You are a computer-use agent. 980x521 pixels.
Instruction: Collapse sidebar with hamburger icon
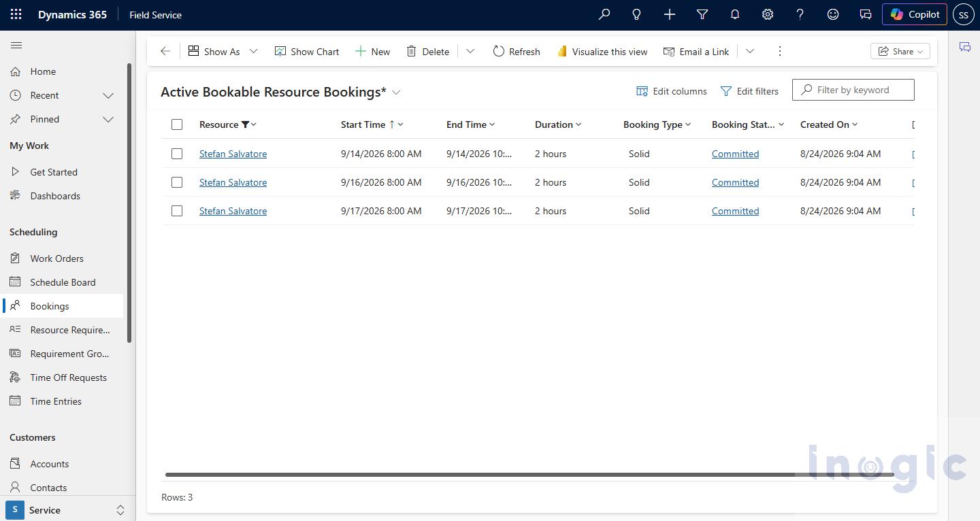(16, 46)
